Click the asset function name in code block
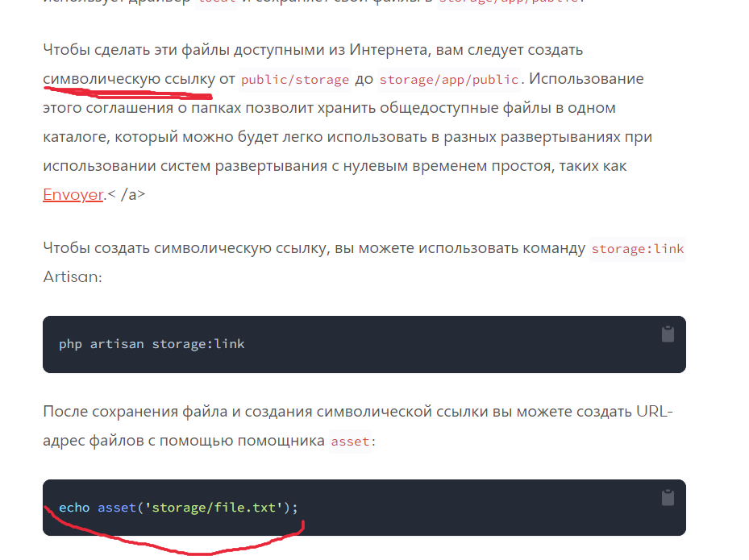Screen dimensions: 749x560 pyautogui.click(x=117, y=508)
